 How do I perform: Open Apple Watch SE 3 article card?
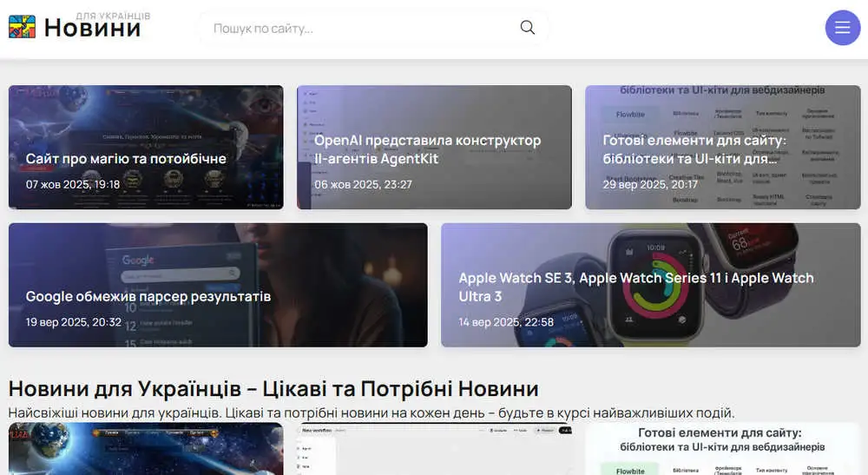651,285
